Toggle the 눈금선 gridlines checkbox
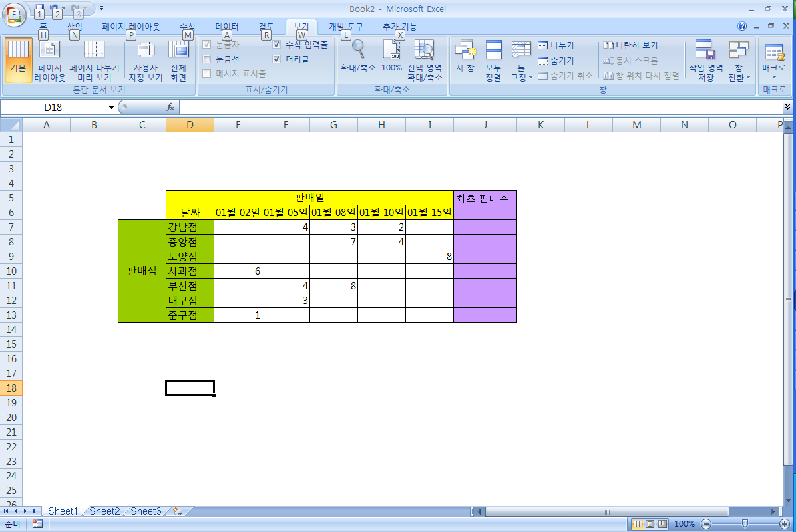Viewport: 796px width, 532px height. click(206, 59)
